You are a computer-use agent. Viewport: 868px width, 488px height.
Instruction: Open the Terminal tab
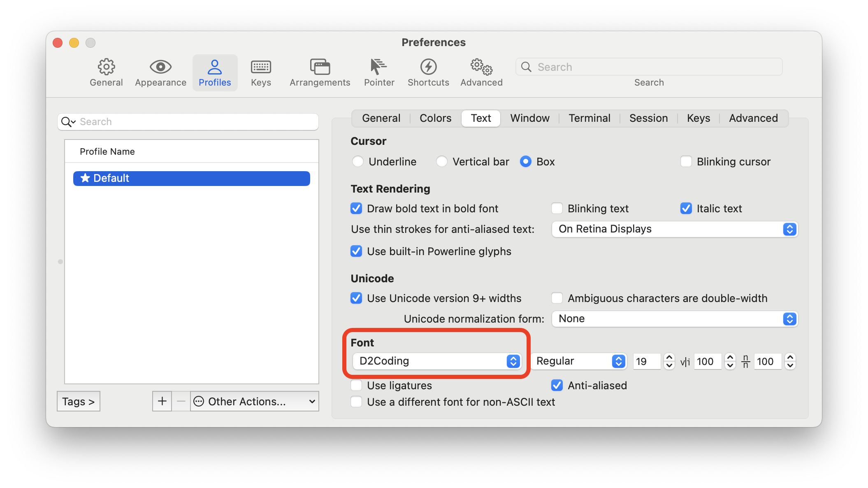coord(589,118)
